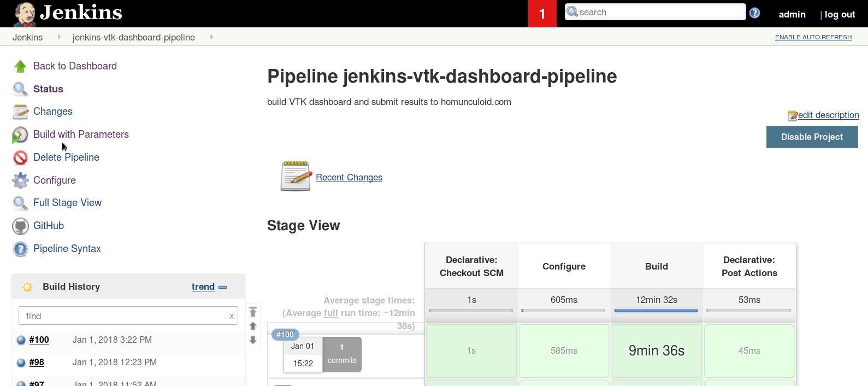Viewport: 868px width, 386px height.
Task: Click the Jenkins butler logo icon
Action: 24,14
